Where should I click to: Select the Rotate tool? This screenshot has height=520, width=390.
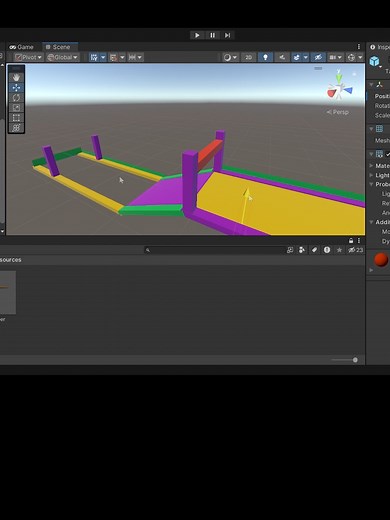tap(16, 98)
